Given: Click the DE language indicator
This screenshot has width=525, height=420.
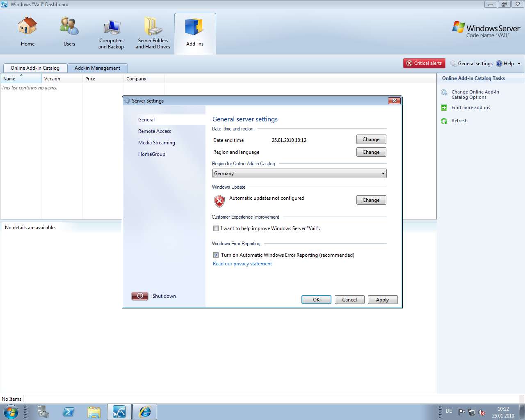Looking at the screenshot, I should [449, 411].
